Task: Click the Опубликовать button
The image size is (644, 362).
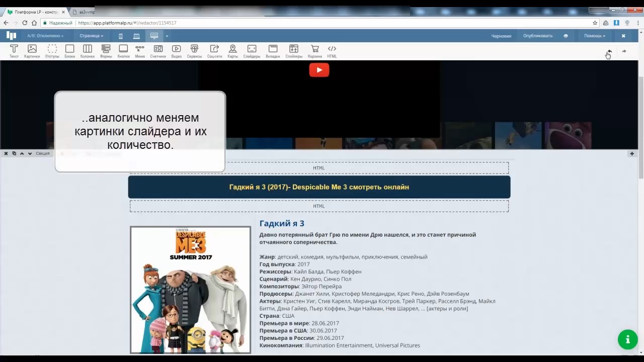Action: (537, 36)
